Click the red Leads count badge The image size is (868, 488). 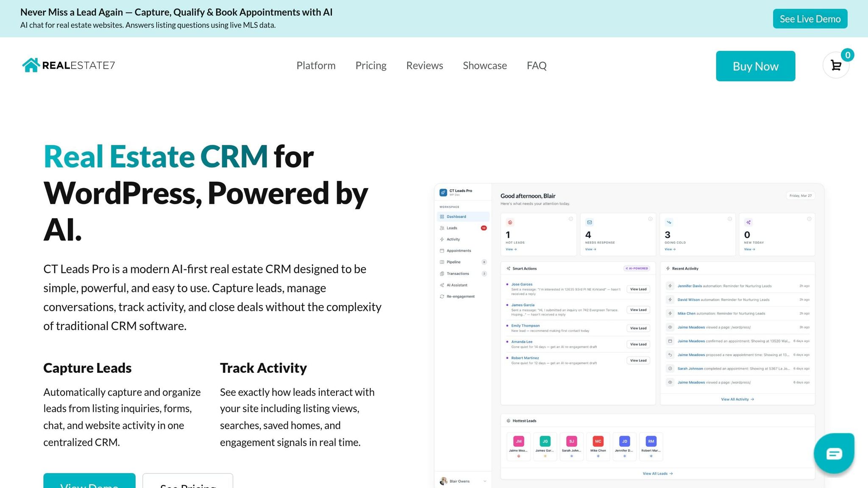484,228
